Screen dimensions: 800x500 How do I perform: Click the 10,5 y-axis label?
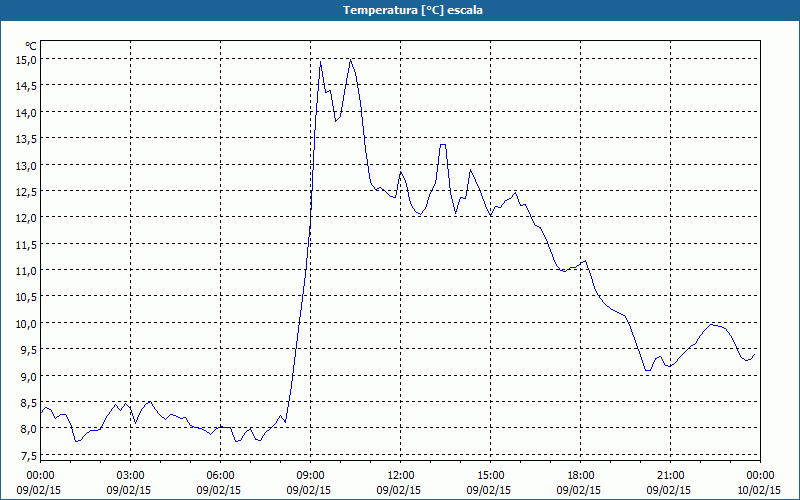pos(26,297)
